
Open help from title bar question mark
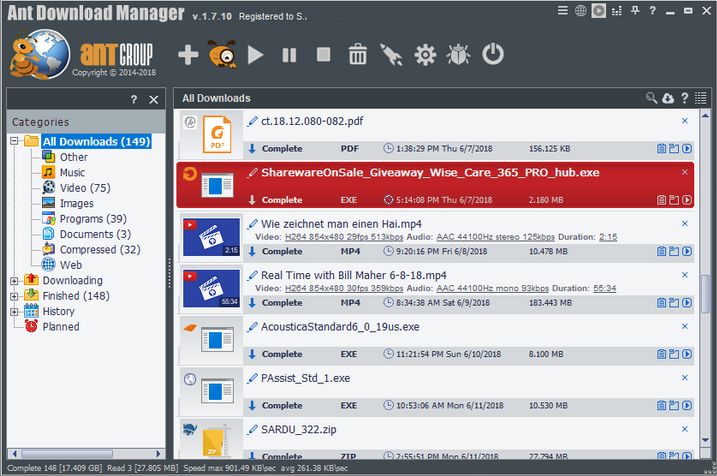click(653, 10)
